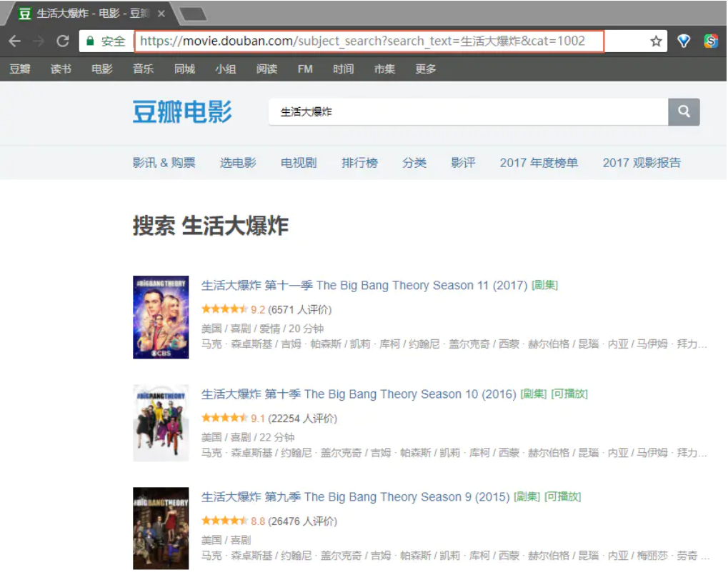Open 时间 in top navigation
The width and height of the screenshot is (728, 580).
click(x=343, y=69)
